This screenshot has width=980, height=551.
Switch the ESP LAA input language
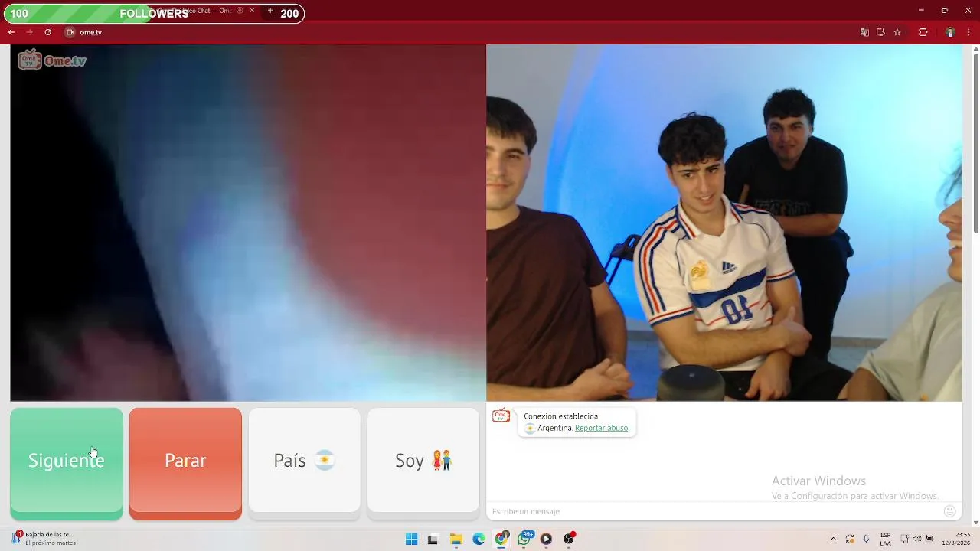click(886, 539)
